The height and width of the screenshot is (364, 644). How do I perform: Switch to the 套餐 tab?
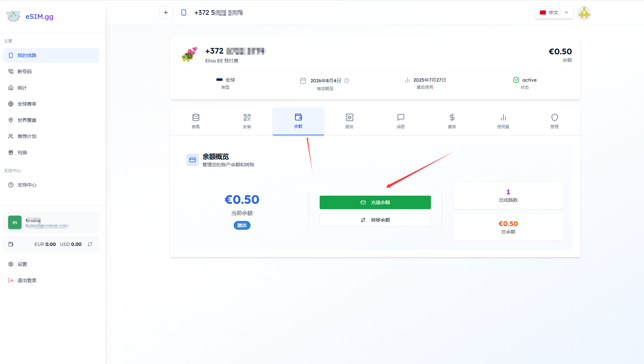coord(196,121)
